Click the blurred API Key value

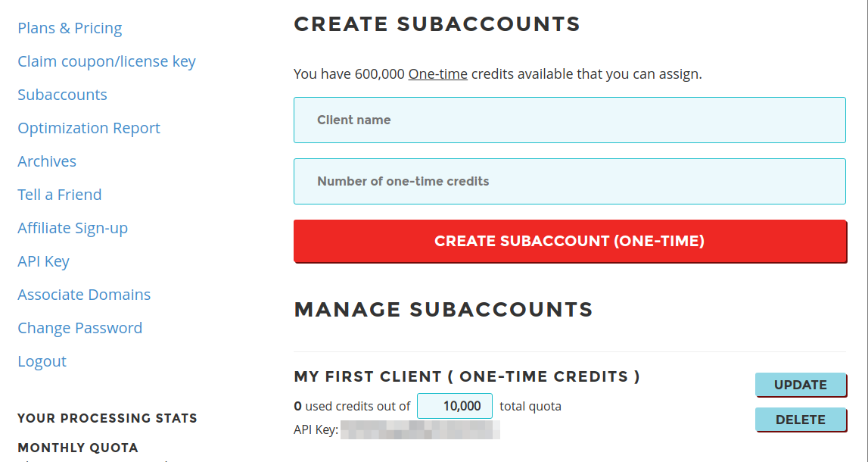point(420,430)
